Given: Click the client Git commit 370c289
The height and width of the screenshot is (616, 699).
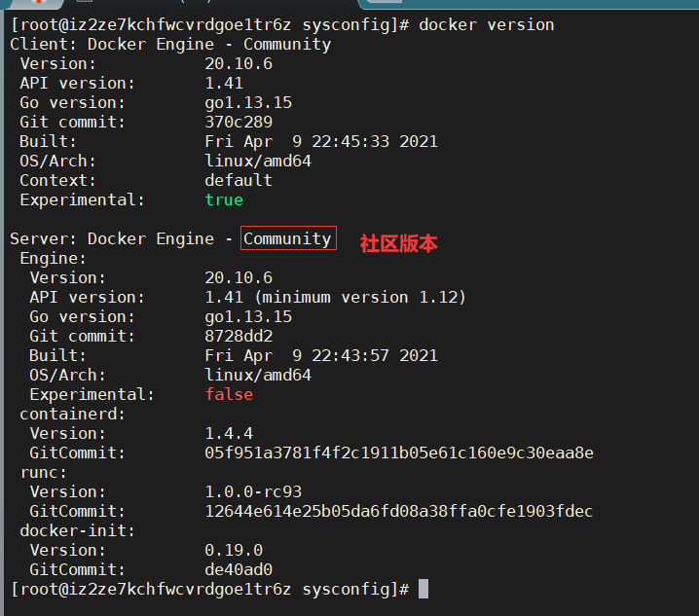Looking at the screenshot, I should click(239, 122).
